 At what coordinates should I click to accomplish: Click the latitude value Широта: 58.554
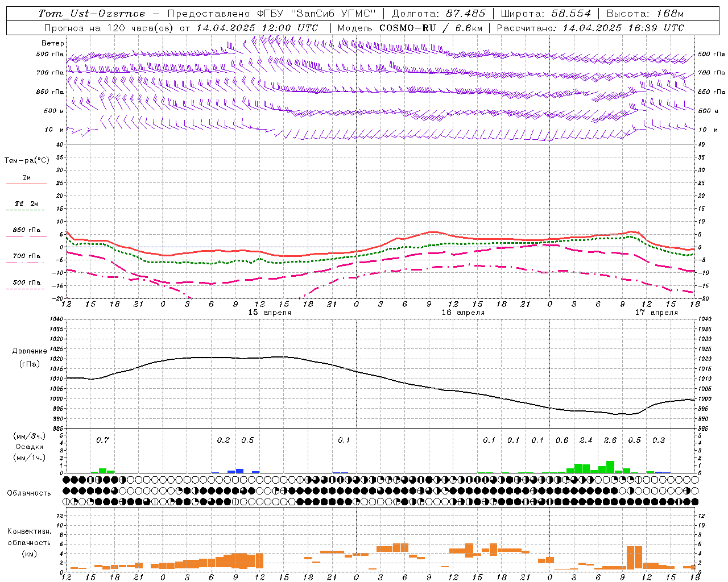tap(546, 14)
